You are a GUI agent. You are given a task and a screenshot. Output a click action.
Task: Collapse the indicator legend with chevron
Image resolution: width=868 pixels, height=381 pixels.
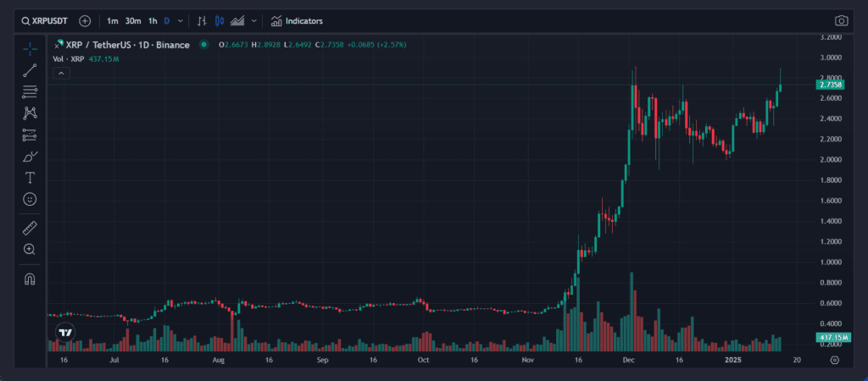pyautogui.click(x=61, y=73)
